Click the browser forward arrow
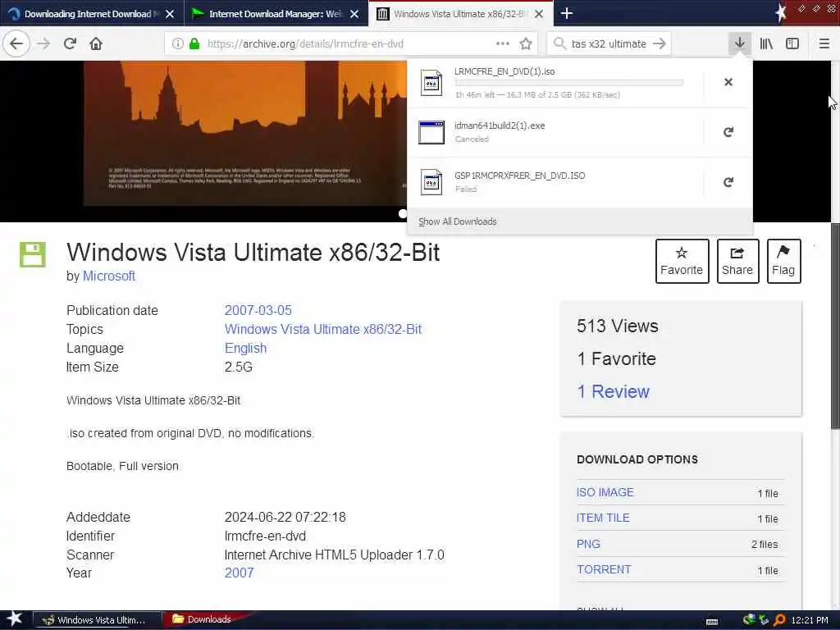Viewport: 840px width, 630px height. point(43,43)
